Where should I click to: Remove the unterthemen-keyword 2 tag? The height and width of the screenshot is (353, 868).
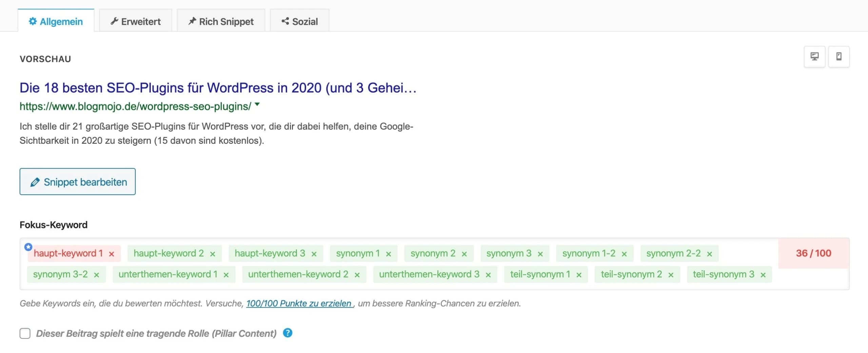pyautogui.click(x=357, y=275)
